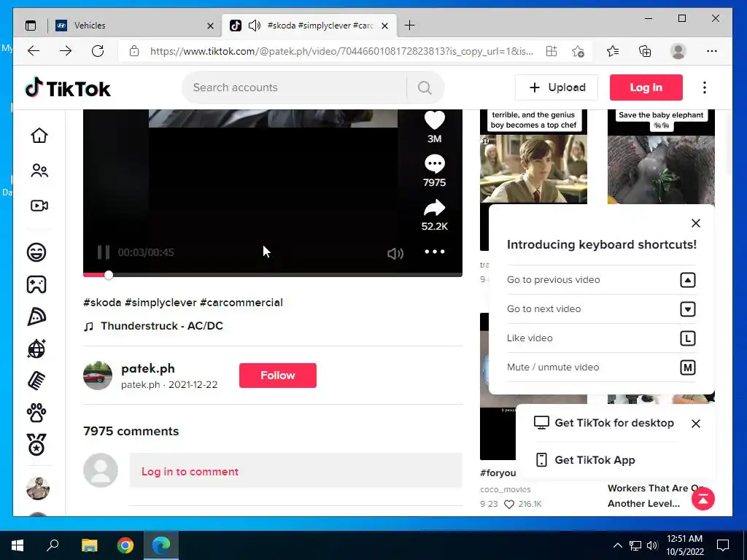Open the video's three-dot more options

(x=435, y=252)
